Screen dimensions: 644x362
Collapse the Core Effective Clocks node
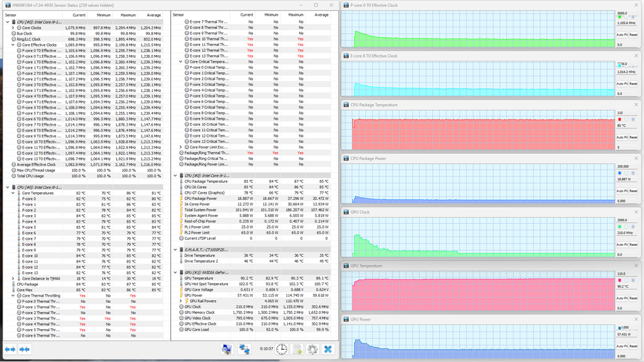[13, 45]
